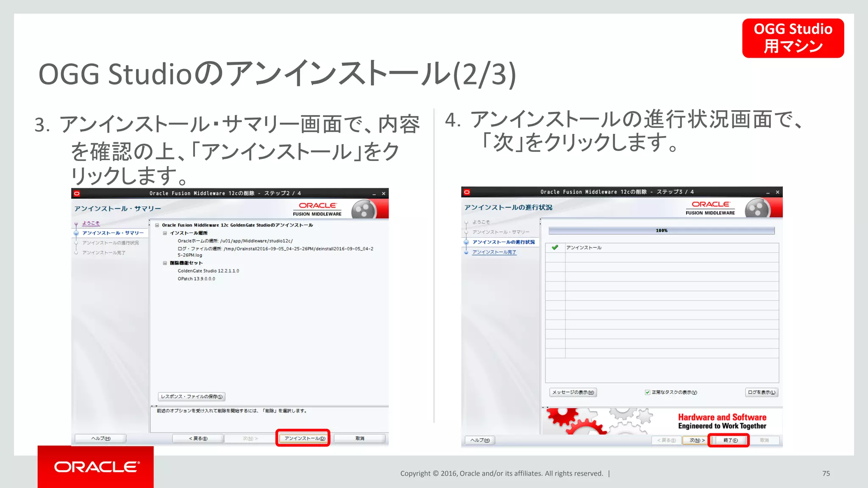
Task: Click Hardware and Software banner image
Action: coord(662,421)
